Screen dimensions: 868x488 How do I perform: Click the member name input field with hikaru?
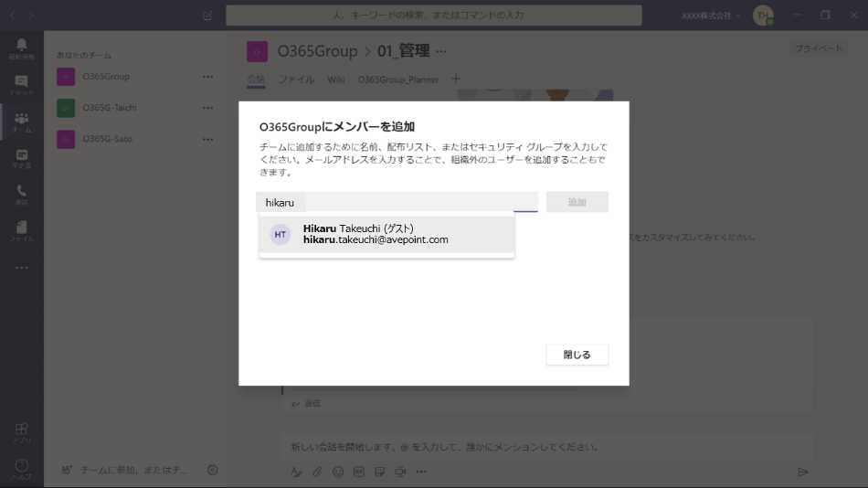pyautogui.click(x=397, y=202)
